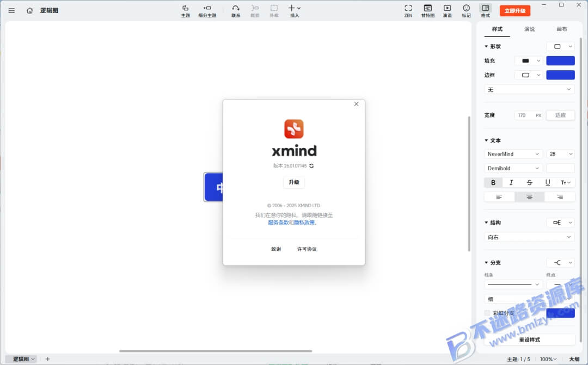Image resolution: width=588 pixels, height=365 pixels.
Task: Open the branch shape dropdown
Action: (560, 263)
